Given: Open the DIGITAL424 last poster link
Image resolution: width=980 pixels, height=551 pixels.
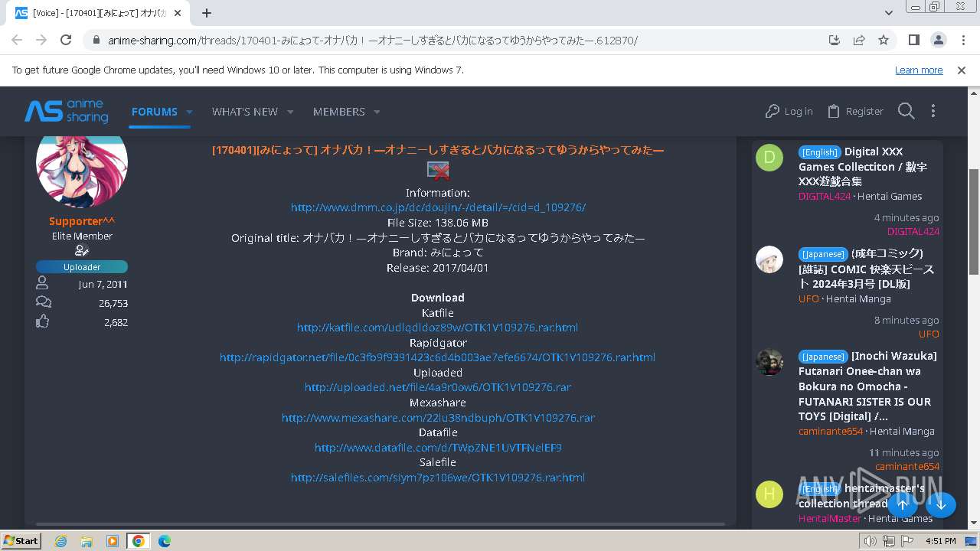Looking at the screenshot, I should pyautogui.click(x=913, y=231).
